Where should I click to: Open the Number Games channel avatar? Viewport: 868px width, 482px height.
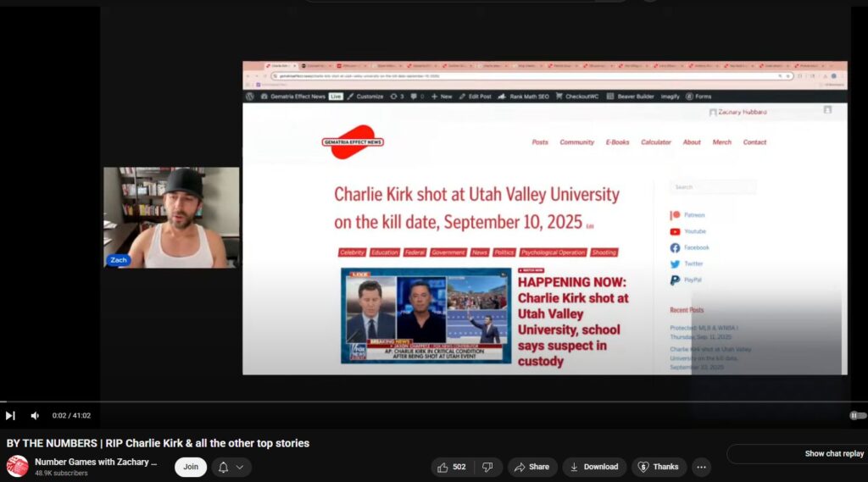(17, 467)
